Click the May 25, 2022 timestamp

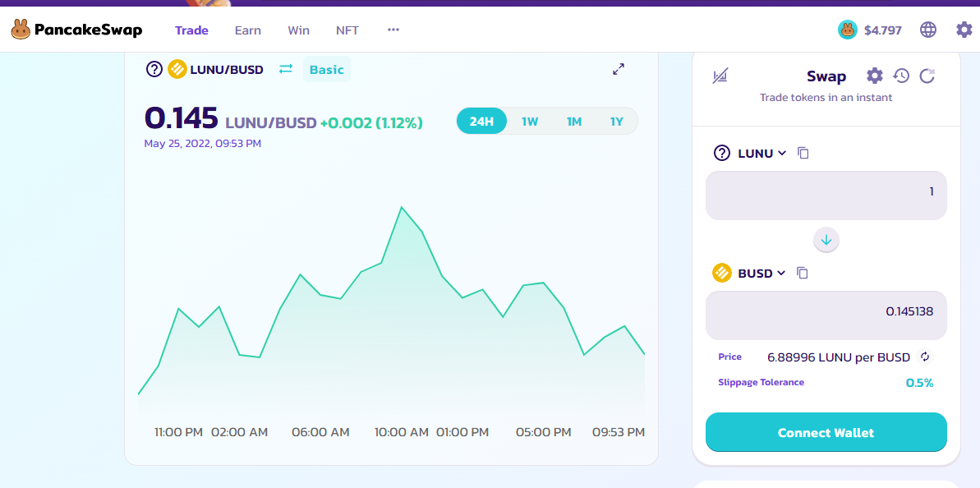pyautogui.click(x=203, y=144)
